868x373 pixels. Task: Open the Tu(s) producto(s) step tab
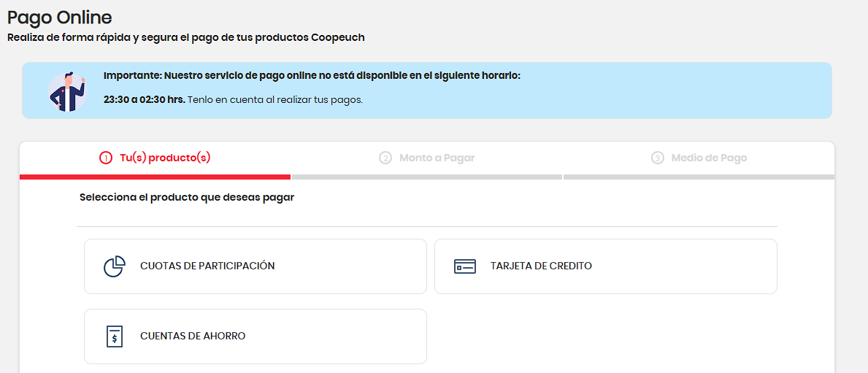coord(165,158)
